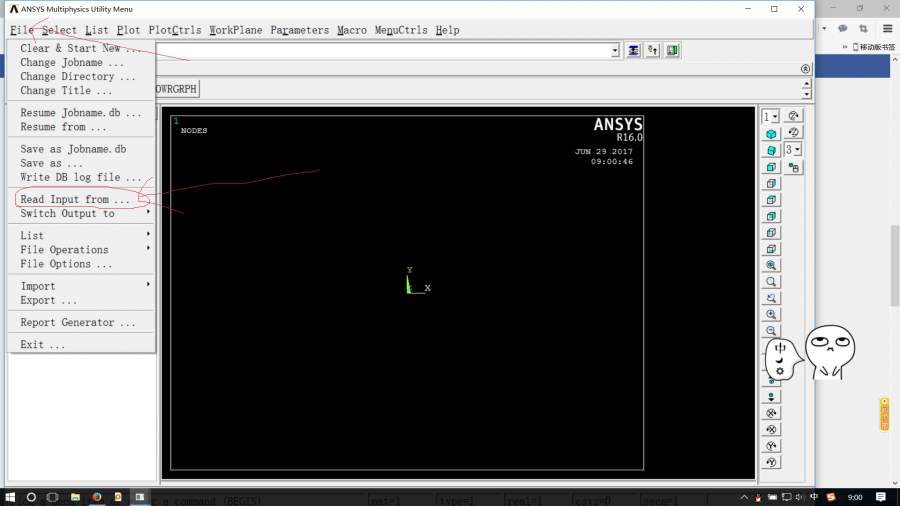
Task: Click the Zoom In plus magnifier
Action: 771,314
